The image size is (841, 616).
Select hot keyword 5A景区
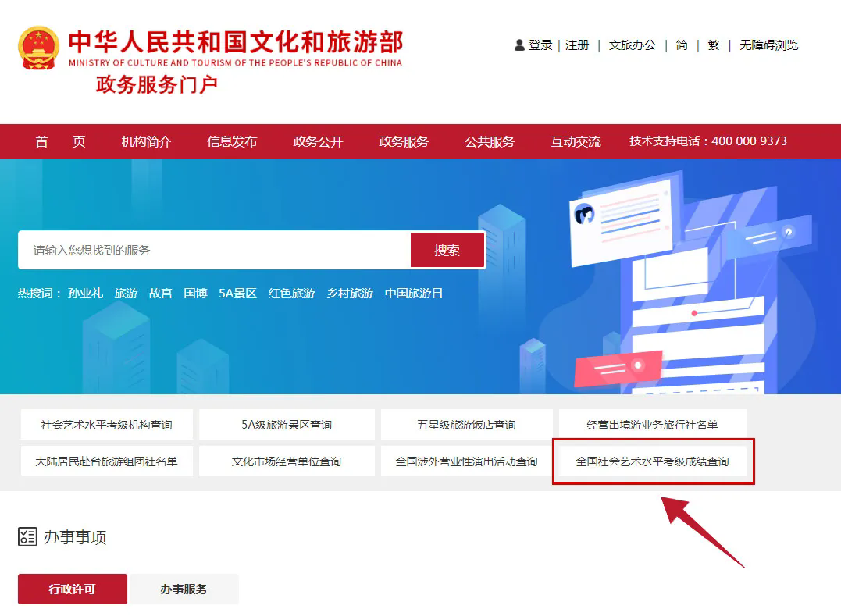point(237,294)
